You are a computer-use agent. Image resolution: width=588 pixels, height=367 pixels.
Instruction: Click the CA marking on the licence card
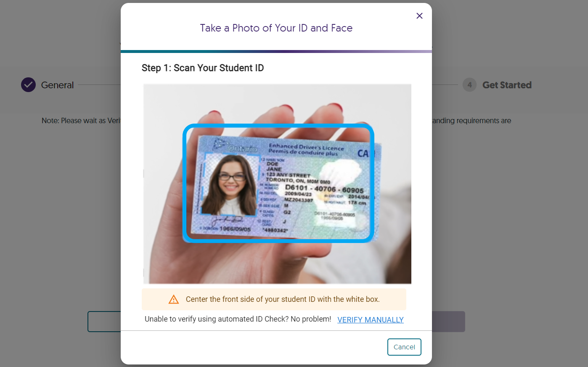pyautogui.click(x=363, y=153)
